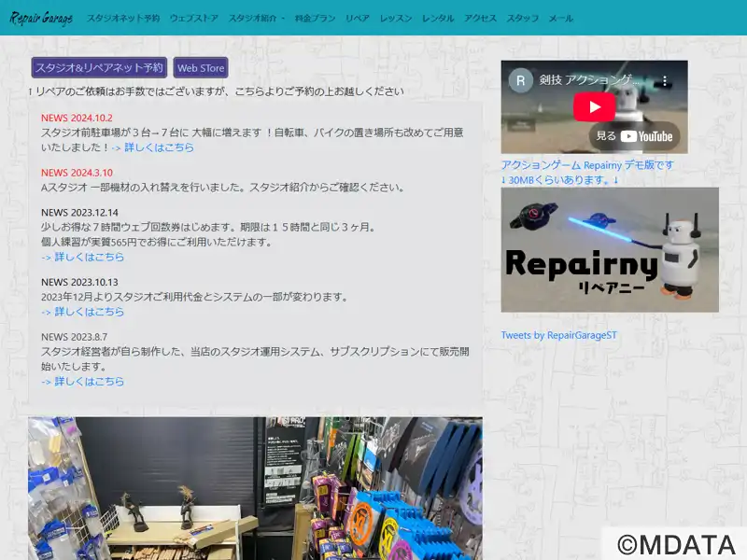Open リペア in the navigation bar
Viewport: 747px width, 560px height.
pos(358,18)
